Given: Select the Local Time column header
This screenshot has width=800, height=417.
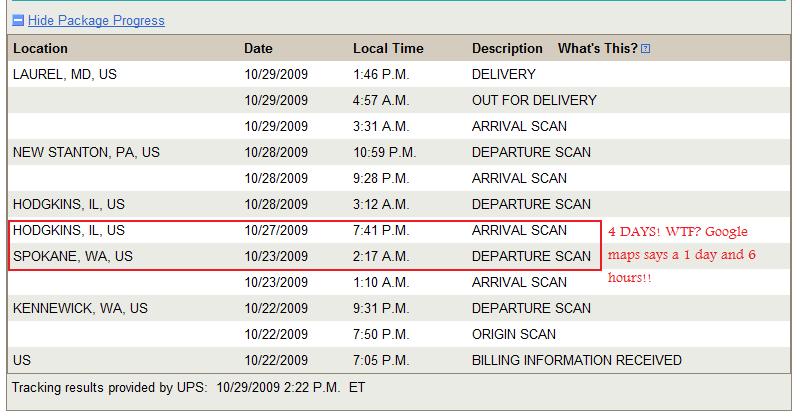Looking at the screenshot, I should [388, 48].
